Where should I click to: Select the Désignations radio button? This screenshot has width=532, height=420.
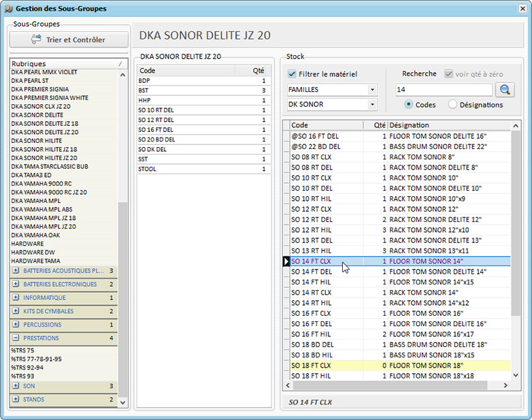point(453,105)
